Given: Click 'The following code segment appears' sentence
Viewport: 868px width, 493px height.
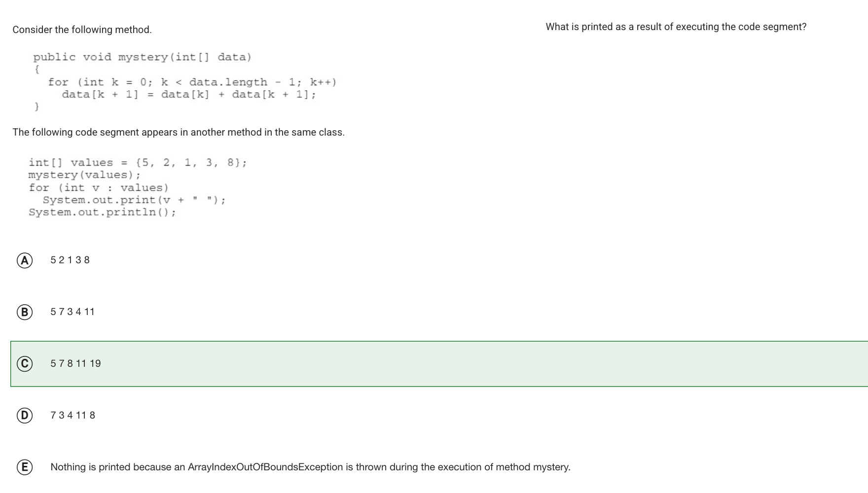Looking at the screenshot, I should (179, 132).
